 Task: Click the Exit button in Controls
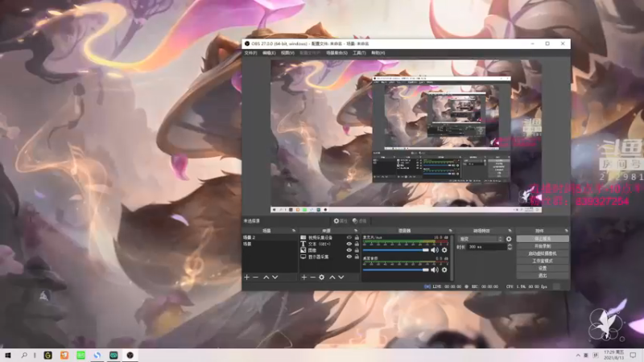pos(543,275)
